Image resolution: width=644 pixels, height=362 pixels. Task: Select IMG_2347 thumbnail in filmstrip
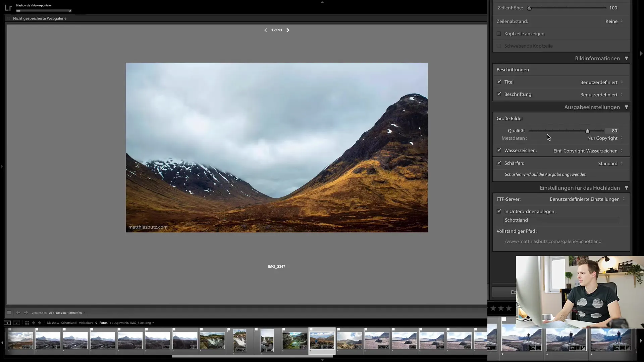20,340
